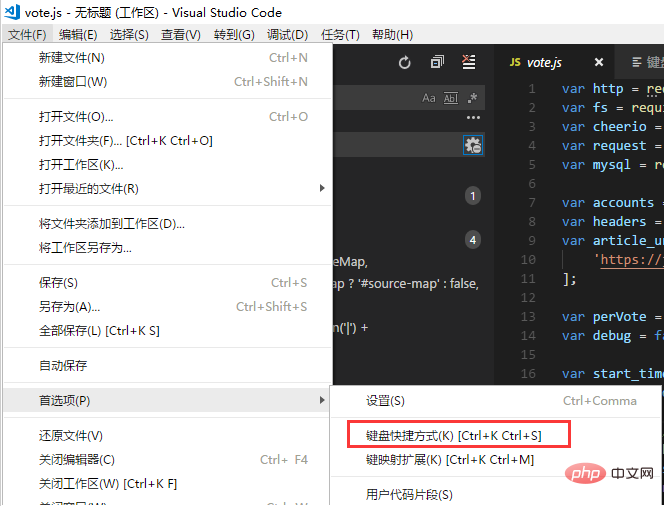Close the vote.js editor tab

pos(599,63)
